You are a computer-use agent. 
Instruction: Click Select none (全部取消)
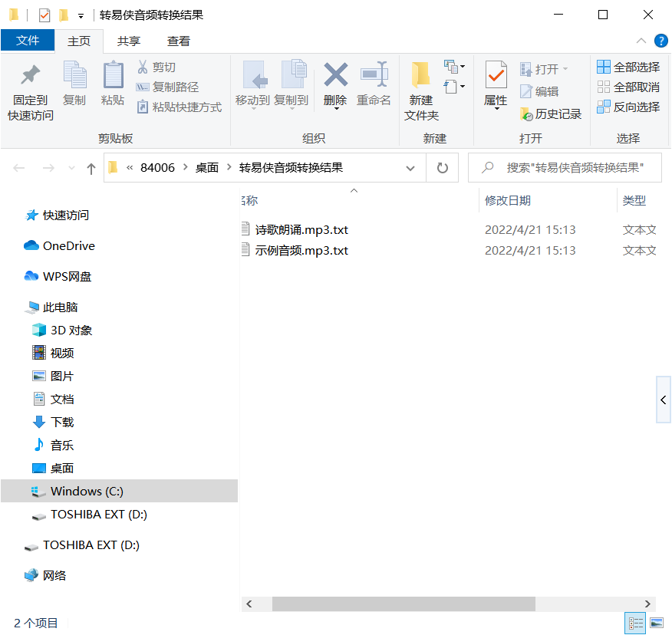(x=628, y=87)
